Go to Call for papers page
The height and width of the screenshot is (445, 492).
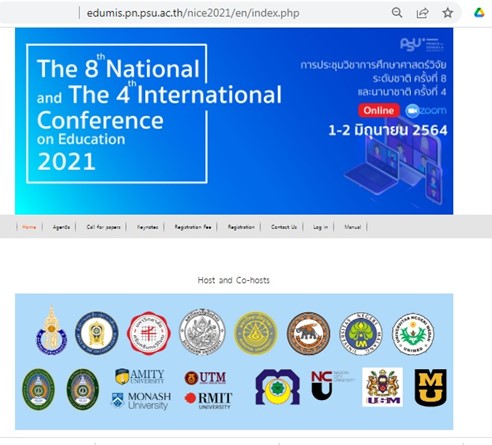point(103,227)
